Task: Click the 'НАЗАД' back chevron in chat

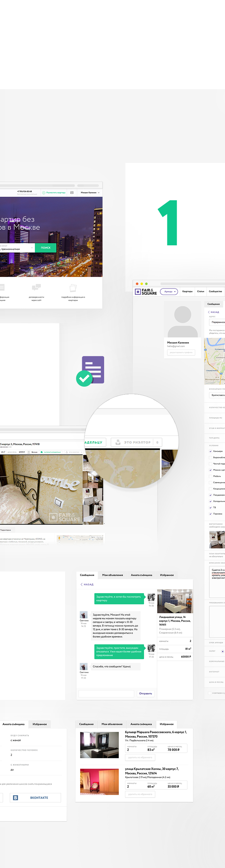Action: [x=81, y=584]
